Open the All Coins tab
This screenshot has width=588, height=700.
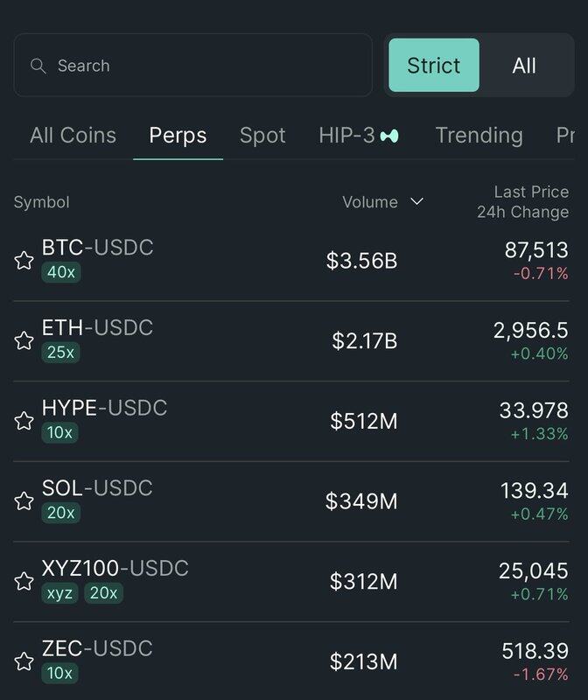point(73,136)
